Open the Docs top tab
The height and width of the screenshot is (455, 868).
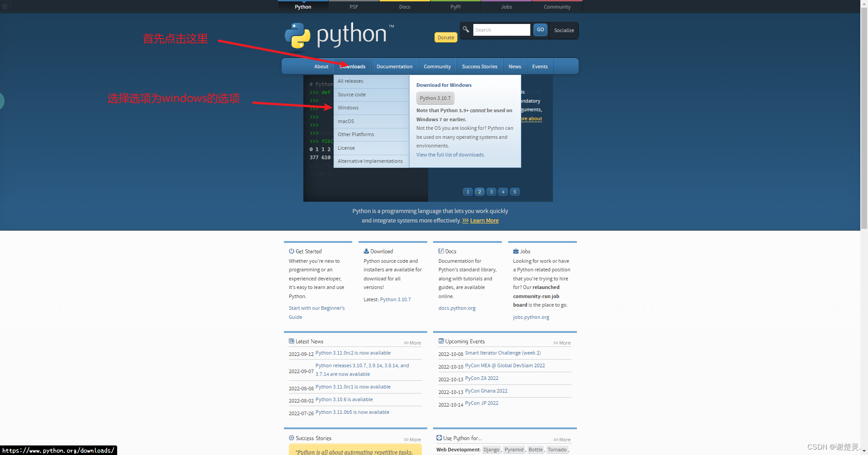coord(405,7)
